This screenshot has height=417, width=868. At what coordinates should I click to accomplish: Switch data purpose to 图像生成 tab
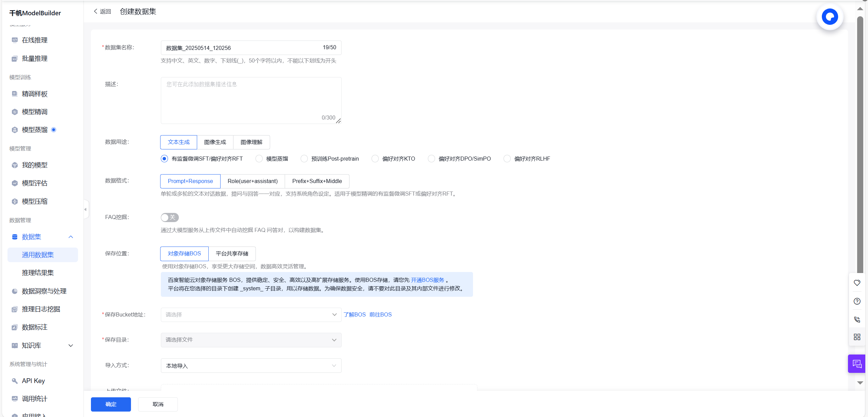[215, 142]
